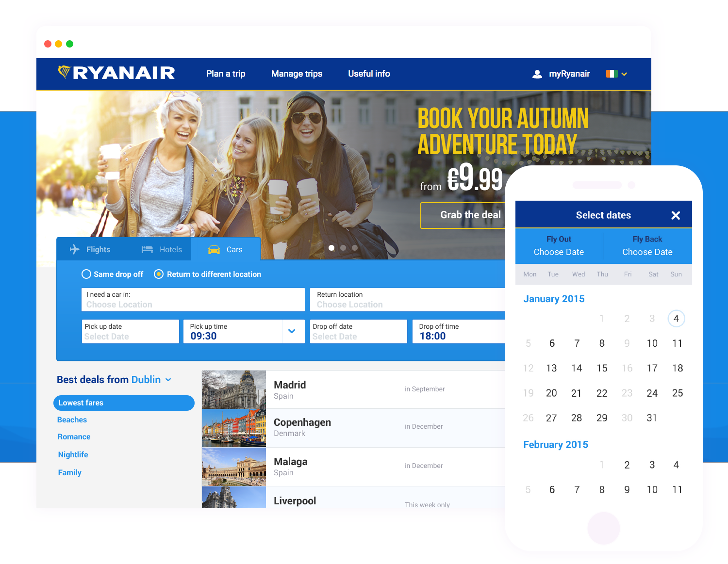Go to first carousel slide dot
The width and height of the screenshot is (728, 564).
(x=331, y=248)
